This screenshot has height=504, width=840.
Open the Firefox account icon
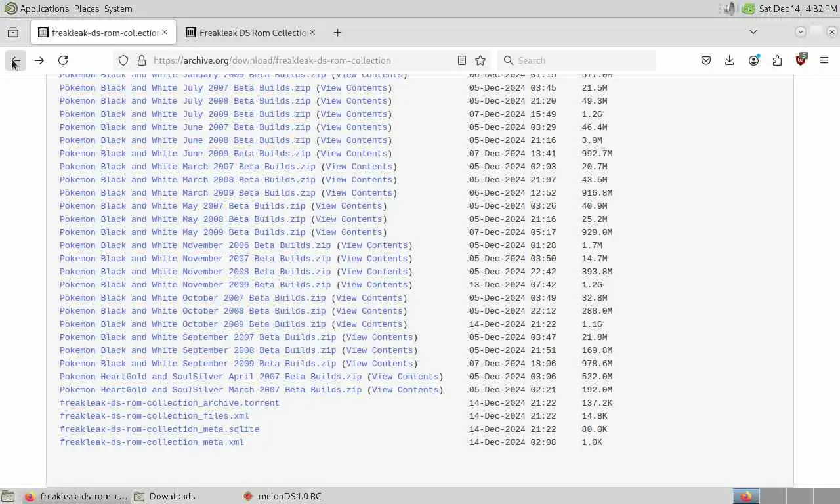pos(753,60)
